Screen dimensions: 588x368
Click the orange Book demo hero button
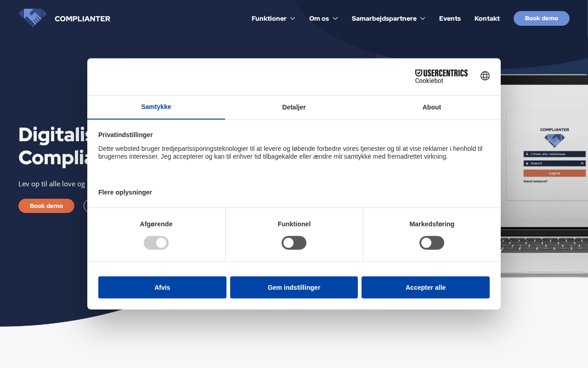pos(46,206)
